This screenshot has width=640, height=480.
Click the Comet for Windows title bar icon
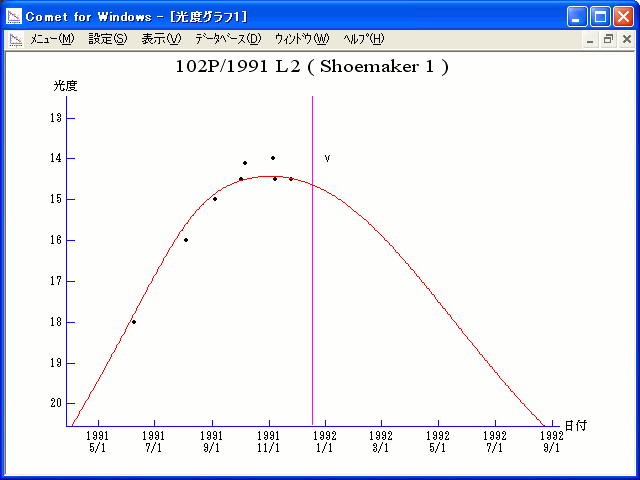[14, 16]
